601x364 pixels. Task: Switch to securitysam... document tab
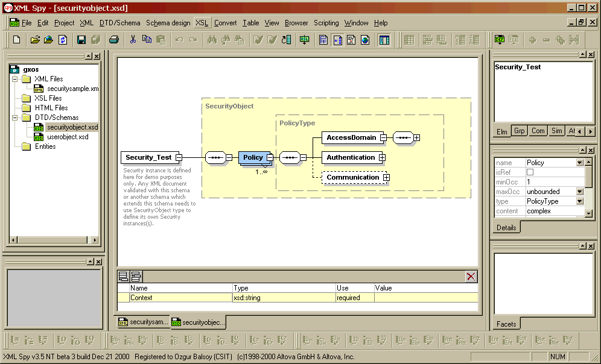coord(144,322)
